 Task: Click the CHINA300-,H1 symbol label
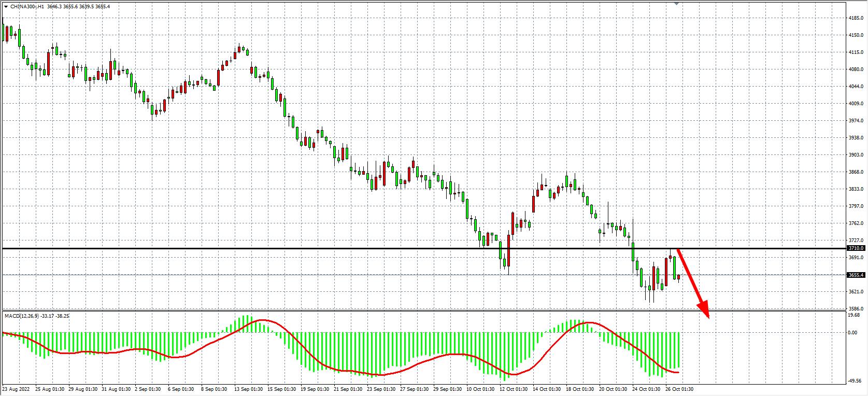tap(27, 7)
